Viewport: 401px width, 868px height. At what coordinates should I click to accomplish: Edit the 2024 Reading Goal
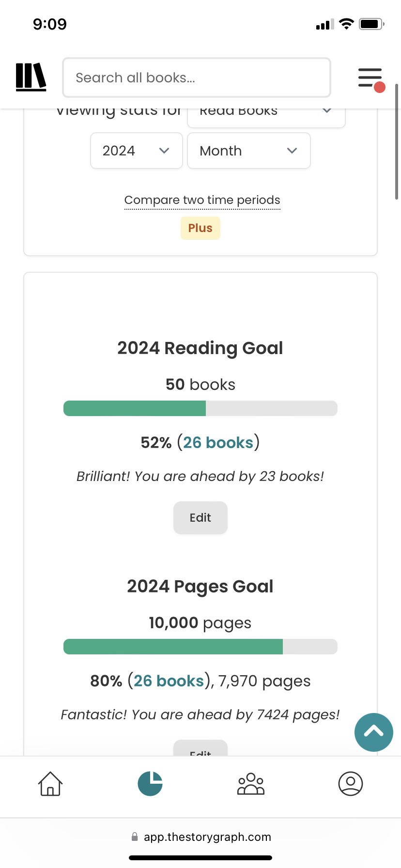[200, 518]
